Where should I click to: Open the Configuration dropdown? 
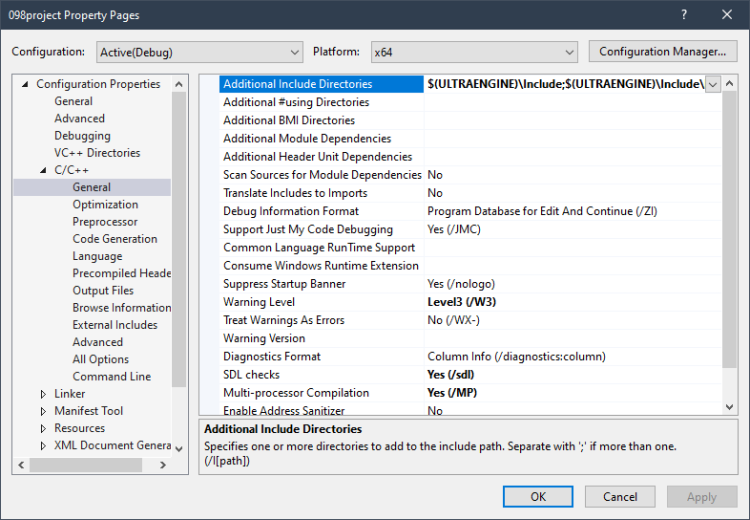pos(200,51)
